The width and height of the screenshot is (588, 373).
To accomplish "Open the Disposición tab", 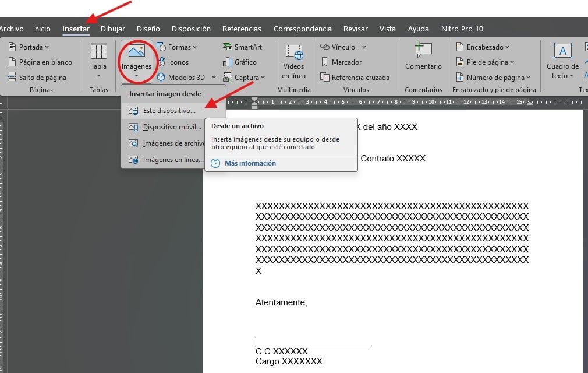I will 191,29.
